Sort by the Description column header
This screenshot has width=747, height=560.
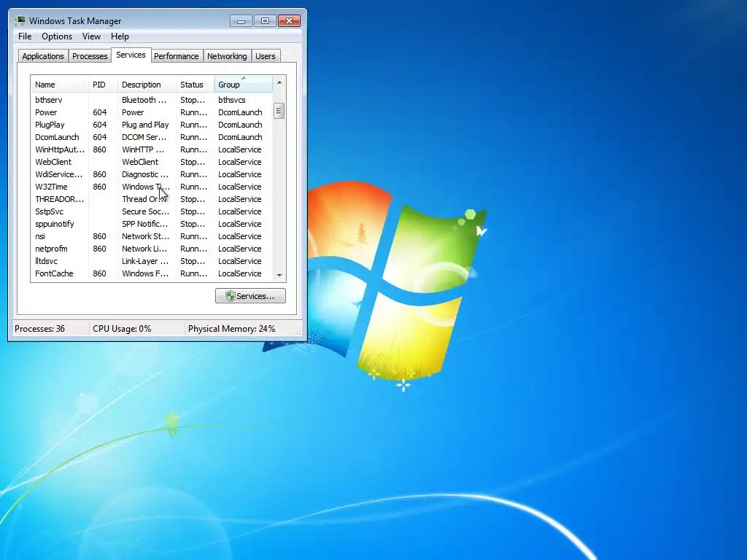[147, 85]
